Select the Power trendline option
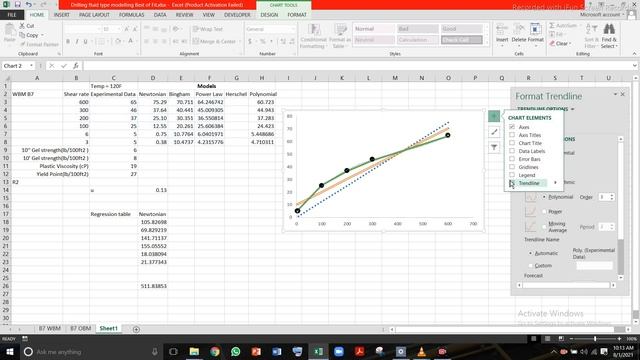Image resolution: width=640 pixels, height=360 pixels. [x=544, y=211]
